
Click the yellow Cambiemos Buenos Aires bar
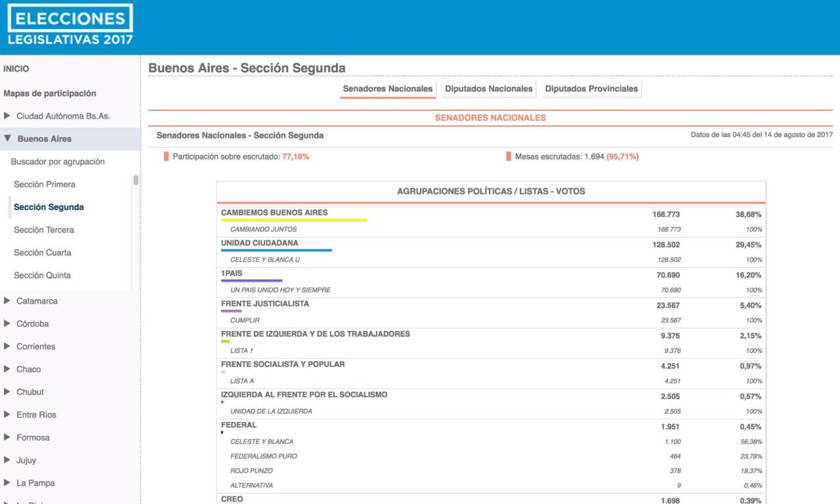tap(294, 220)
